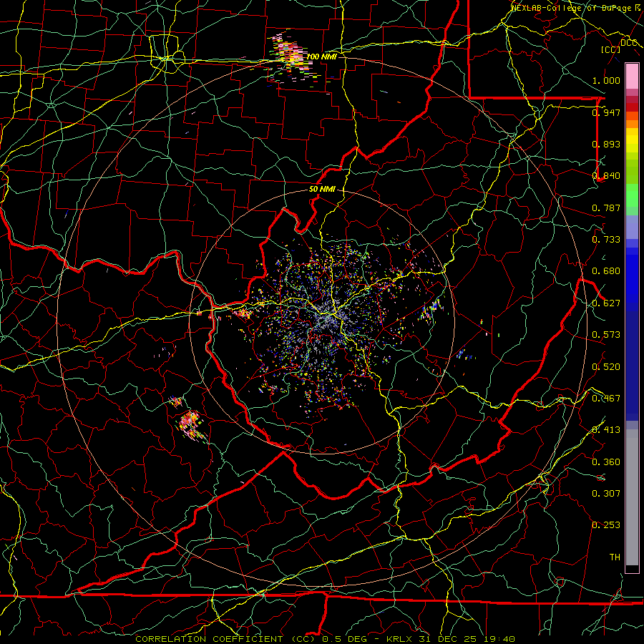Click the "100 NMI" range ring label

click(x=321, y=57)
